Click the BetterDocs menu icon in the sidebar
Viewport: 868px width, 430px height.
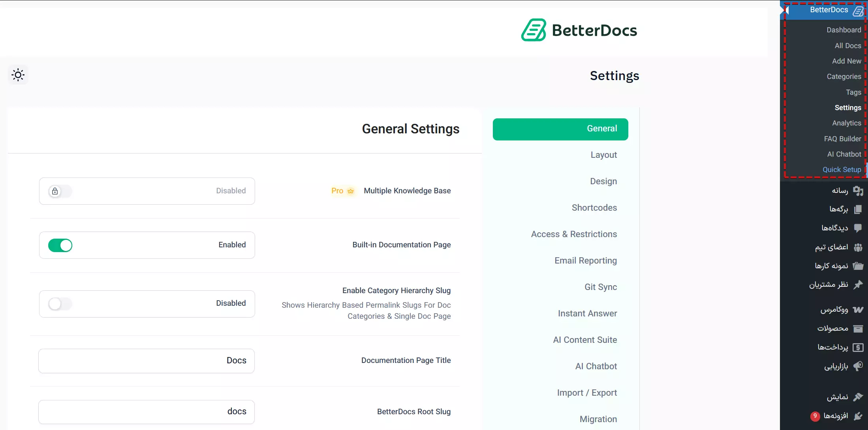(858, 11)
